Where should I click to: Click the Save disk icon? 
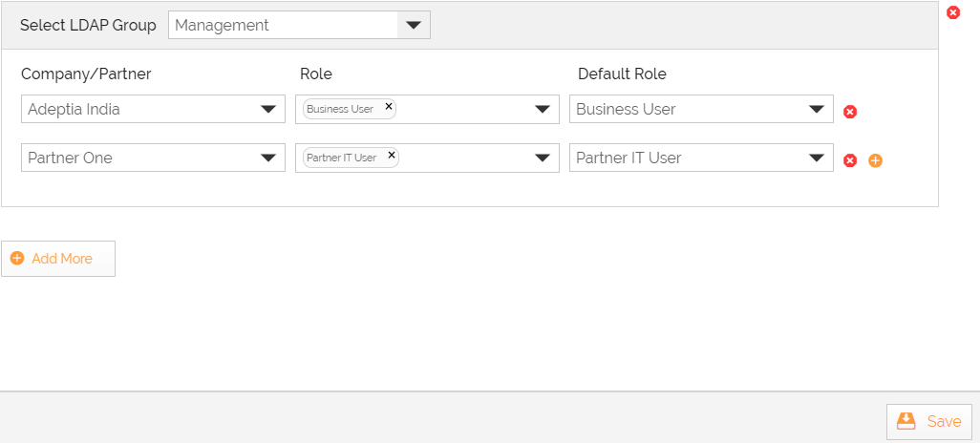(905, 421)
